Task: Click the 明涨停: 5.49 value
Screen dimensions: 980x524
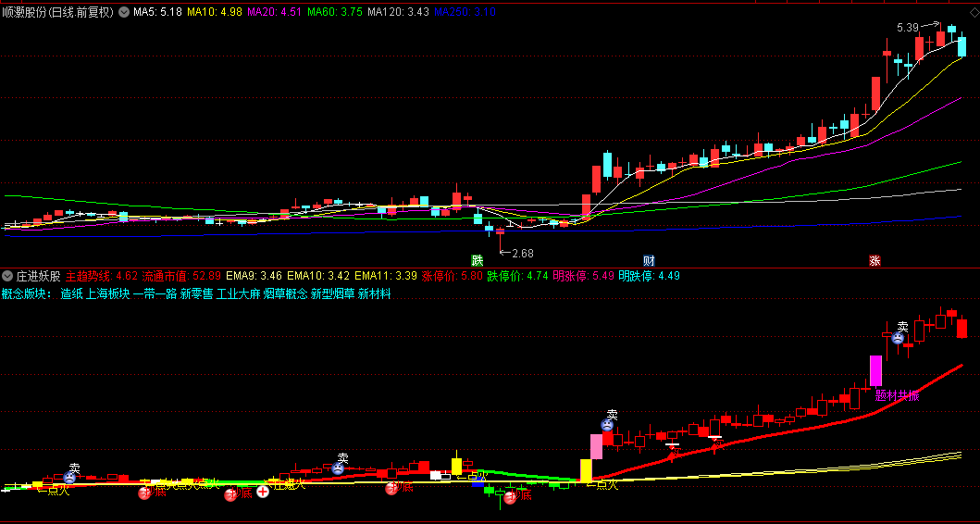Action: tap(583, 276)
